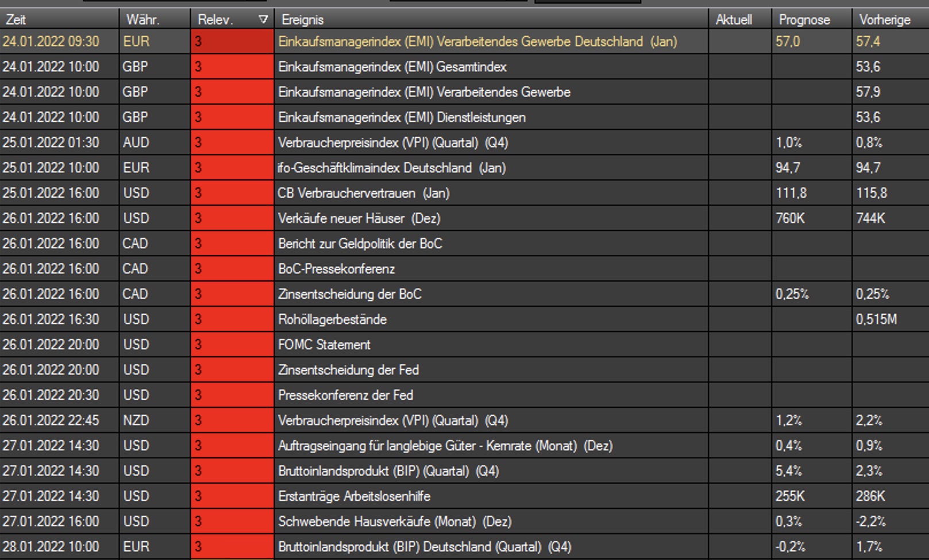Select the CB Verbrauchervertrauen (Jan) event
Image resolution: width=929 pixels, height=560 pixels.
[x=364, y=193]
